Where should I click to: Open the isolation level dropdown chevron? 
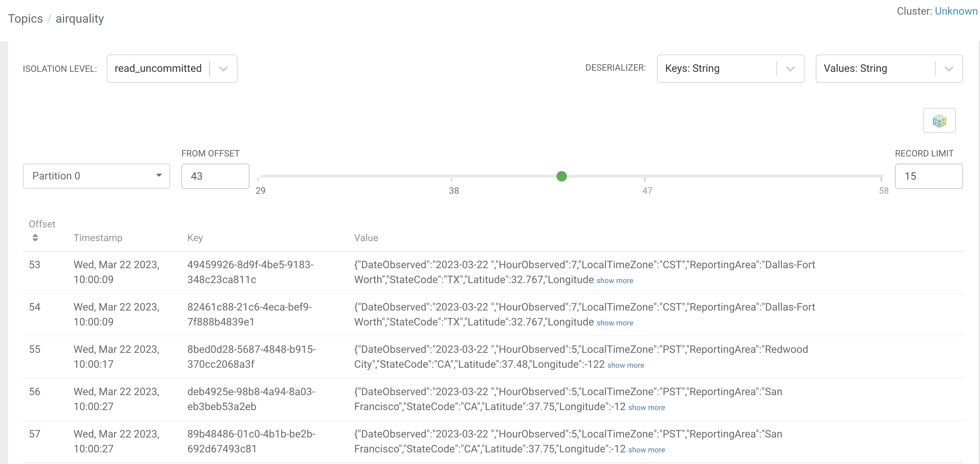(223, 69)
